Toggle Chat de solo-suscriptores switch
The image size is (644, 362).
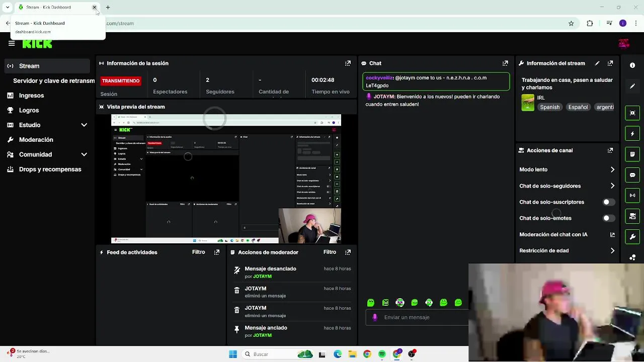609,202
